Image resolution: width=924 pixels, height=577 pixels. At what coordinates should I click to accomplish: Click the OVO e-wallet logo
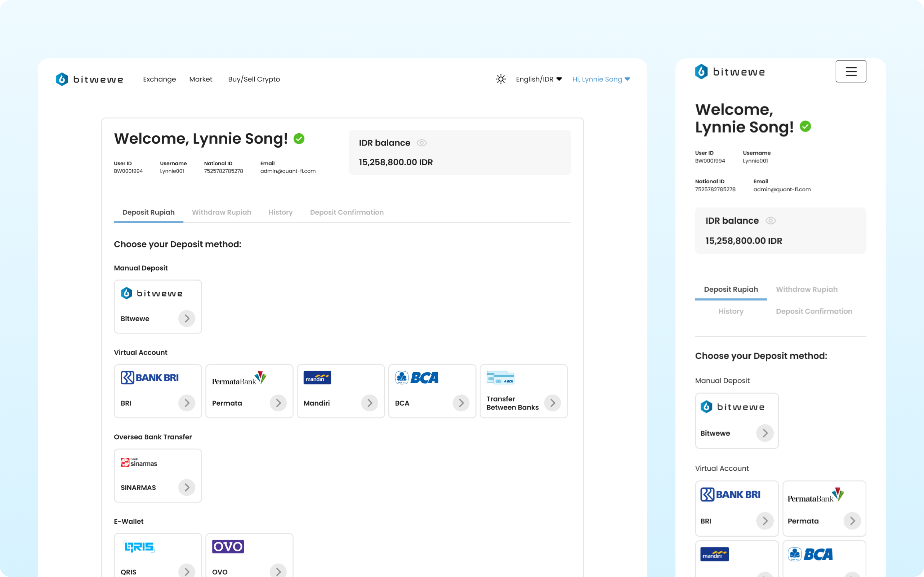pos(228,546)
